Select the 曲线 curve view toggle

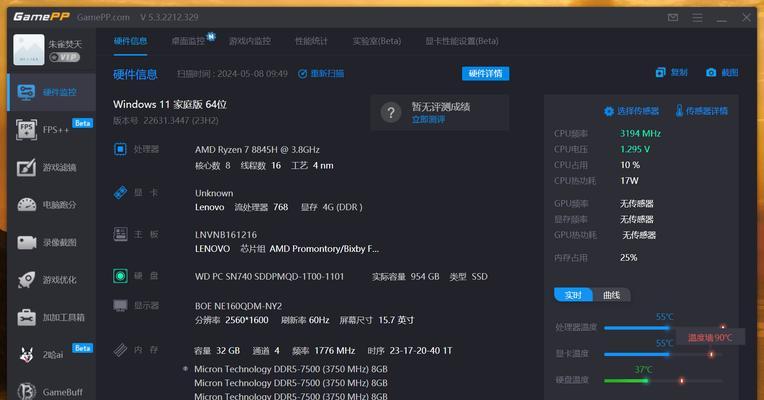click(611, 295)
